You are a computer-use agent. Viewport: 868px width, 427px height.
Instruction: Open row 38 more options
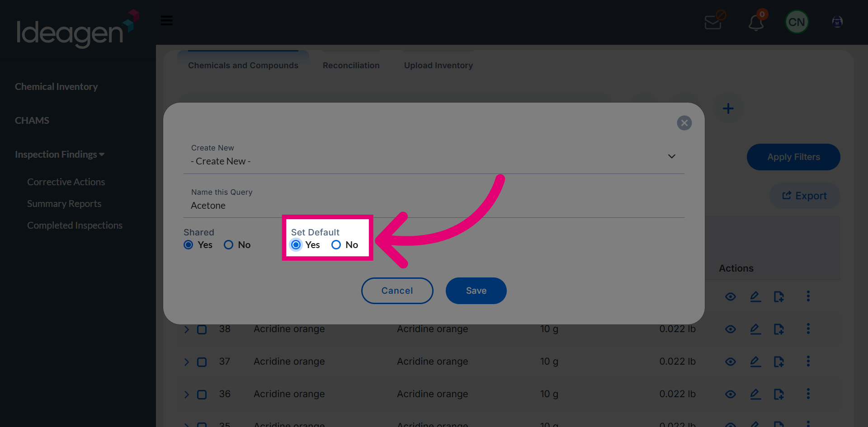(x=808, y=328)
